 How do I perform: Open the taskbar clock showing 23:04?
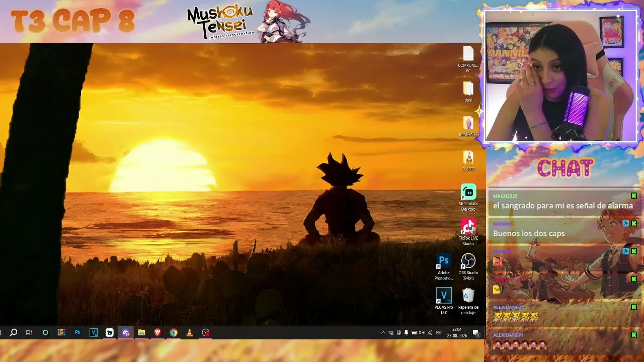[x=457, y=332]
